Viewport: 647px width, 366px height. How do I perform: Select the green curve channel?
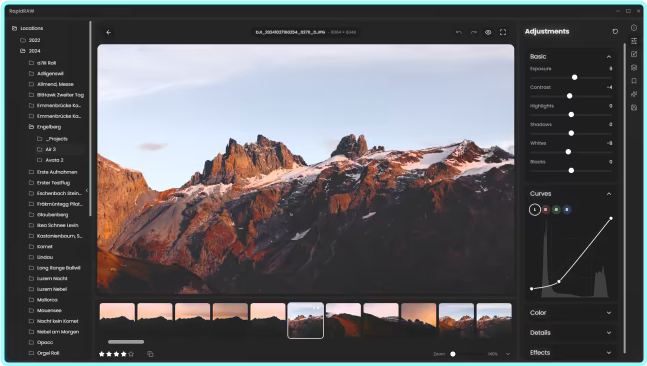click(556, 210)
